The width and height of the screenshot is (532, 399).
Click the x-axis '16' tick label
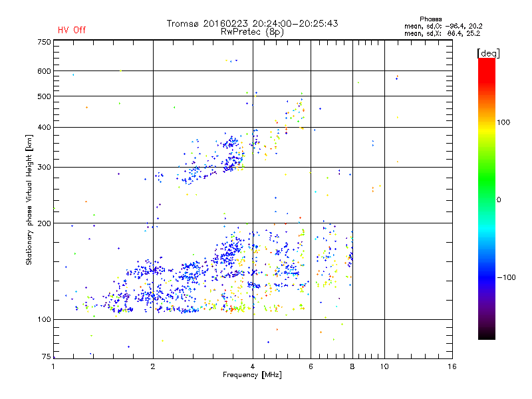[x=452, y=366]
